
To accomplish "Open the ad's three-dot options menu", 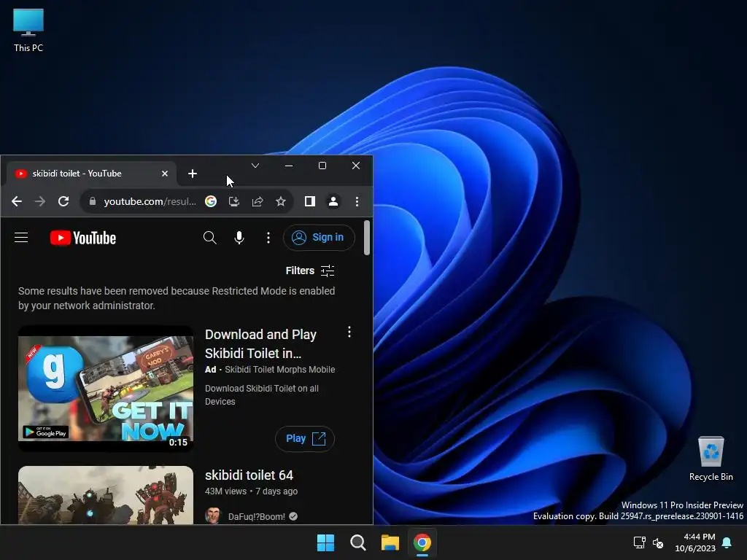I will click(349, 332).
